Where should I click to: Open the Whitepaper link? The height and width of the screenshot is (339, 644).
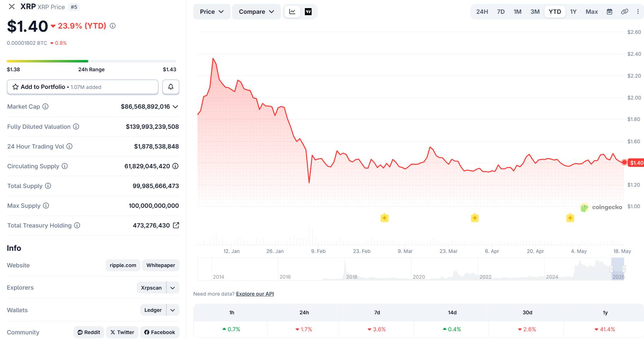click(161, 265)
